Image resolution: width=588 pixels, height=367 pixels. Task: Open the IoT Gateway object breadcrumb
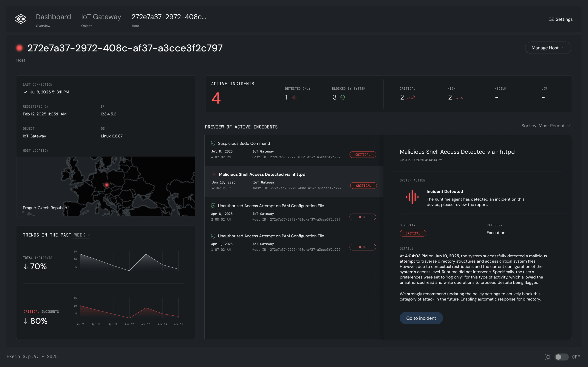(x=101, y=17)
